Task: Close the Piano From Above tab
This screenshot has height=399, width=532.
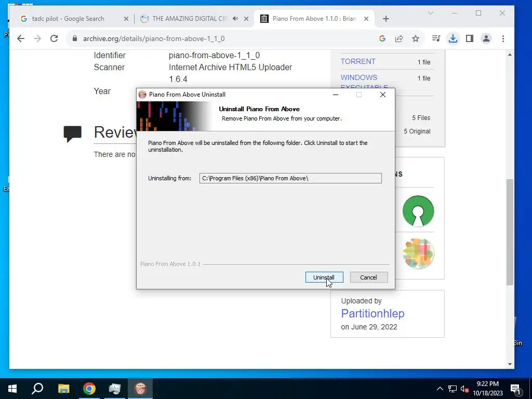Action: pos(366,19)
